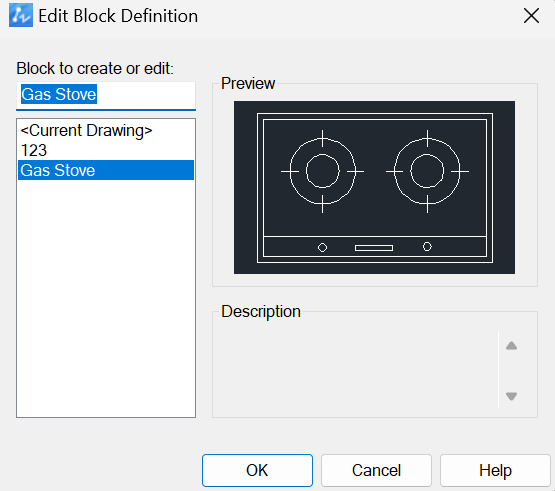The width and height of the screenshot is (555, 491).
Task: Confirm with the OK button
Action: click(x=257, y=470)
